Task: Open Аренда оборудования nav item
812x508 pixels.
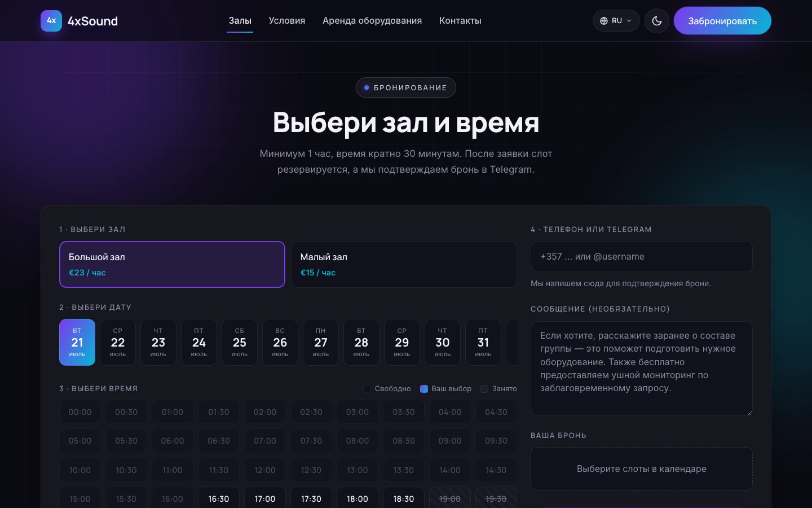Action: tap(372, 21)
